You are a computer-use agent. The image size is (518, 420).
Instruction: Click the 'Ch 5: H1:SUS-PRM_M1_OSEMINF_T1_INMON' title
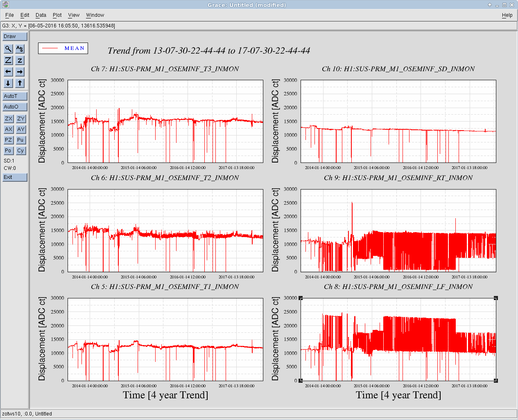(x=165, y=287)
